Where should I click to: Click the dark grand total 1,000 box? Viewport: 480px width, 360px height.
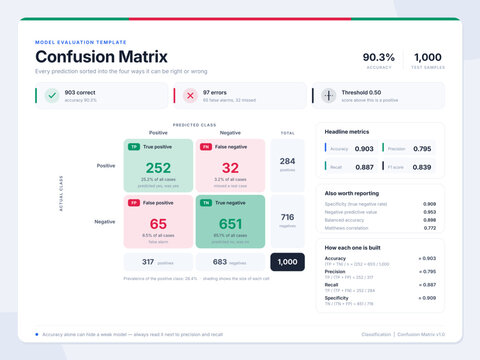tap(287, 262)
